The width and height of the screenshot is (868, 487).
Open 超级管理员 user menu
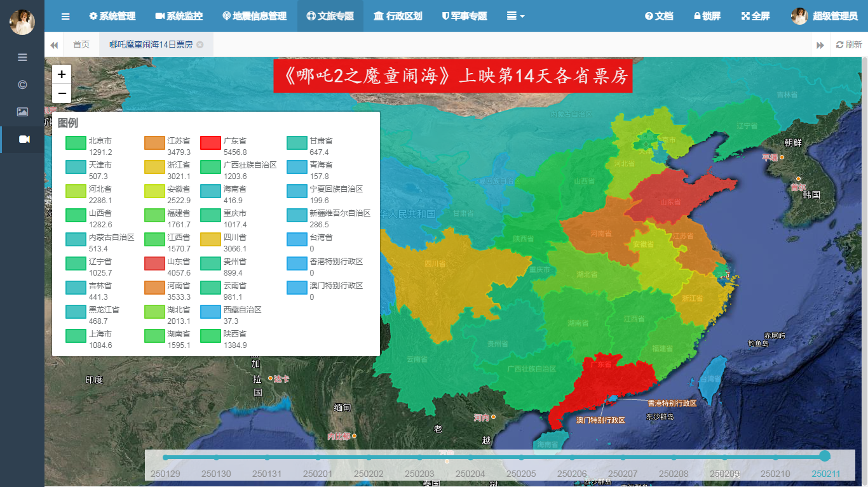(824, 16)
